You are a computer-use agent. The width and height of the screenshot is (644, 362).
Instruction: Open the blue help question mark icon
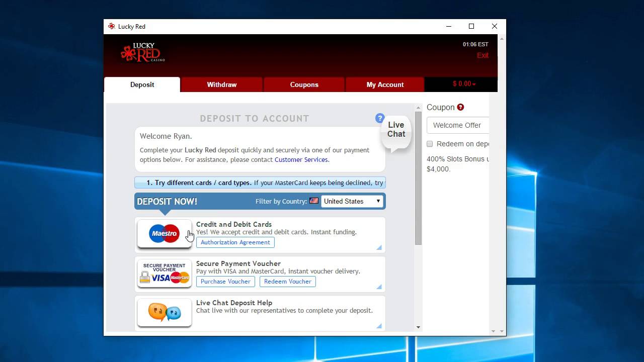[380, 118]
